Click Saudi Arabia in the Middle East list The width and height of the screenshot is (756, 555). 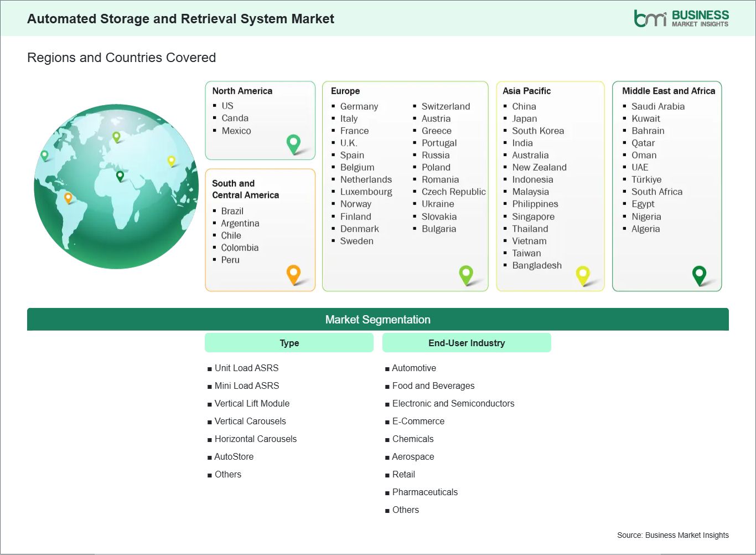(658, 106)
